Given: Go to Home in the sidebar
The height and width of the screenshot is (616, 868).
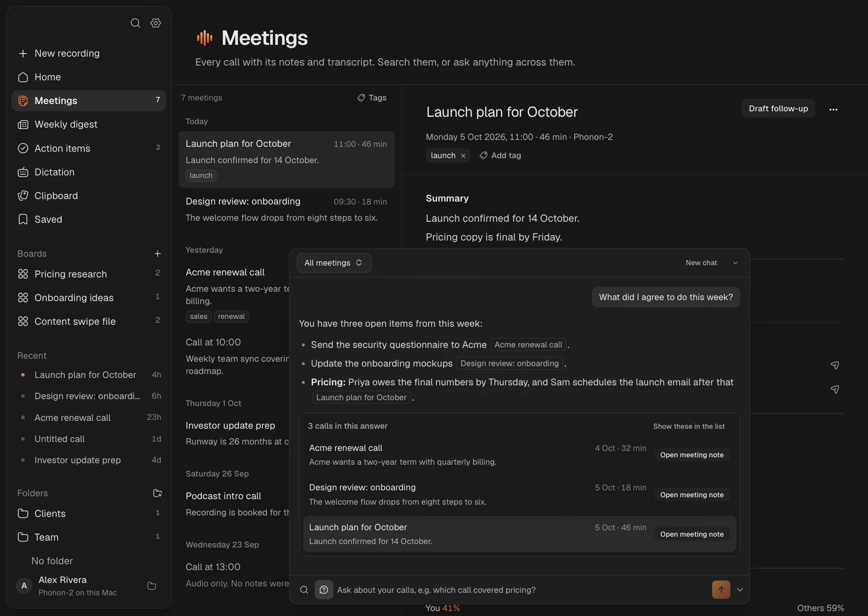Looking at the screenshot, I should pos(89,77).
